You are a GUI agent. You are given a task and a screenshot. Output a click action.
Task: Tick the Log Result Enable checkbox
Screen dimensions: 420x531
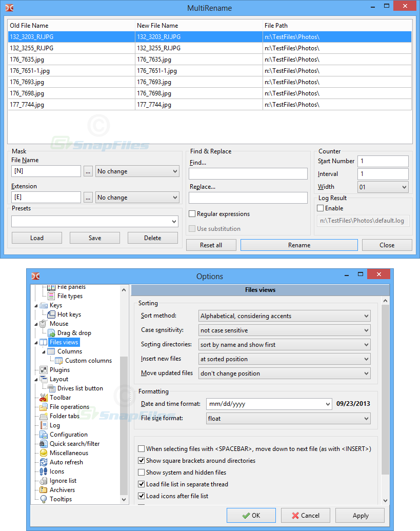tap(320, 208)
